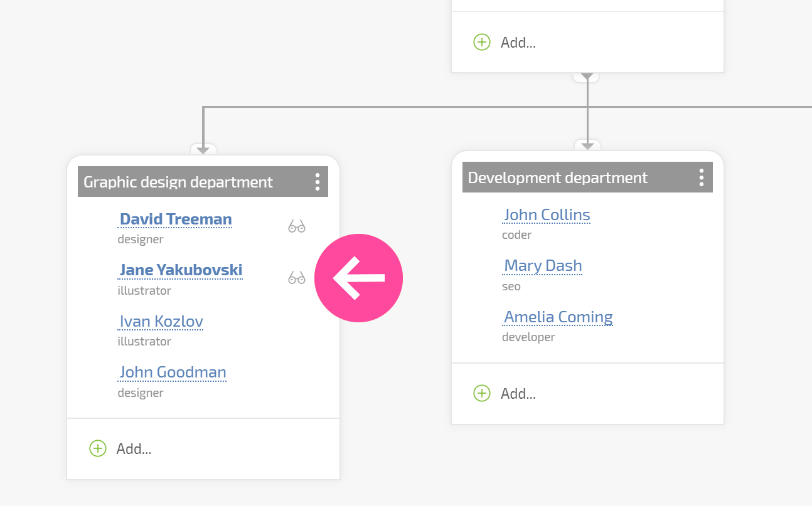Click Add... in Development department
The width and height of the screenshot is (812, 506).
[518, 393]
